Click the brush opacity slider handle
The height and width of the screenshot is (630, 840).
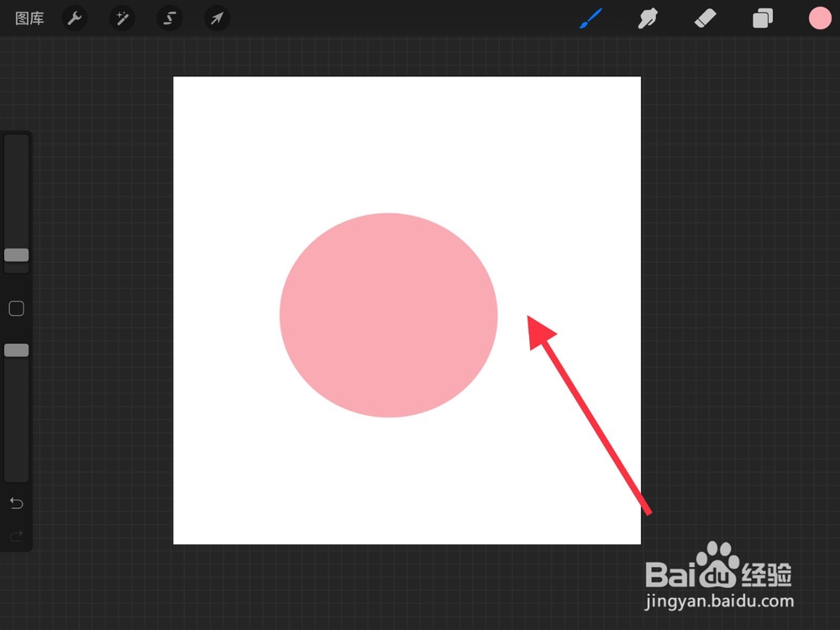click(x=17, y=350)
